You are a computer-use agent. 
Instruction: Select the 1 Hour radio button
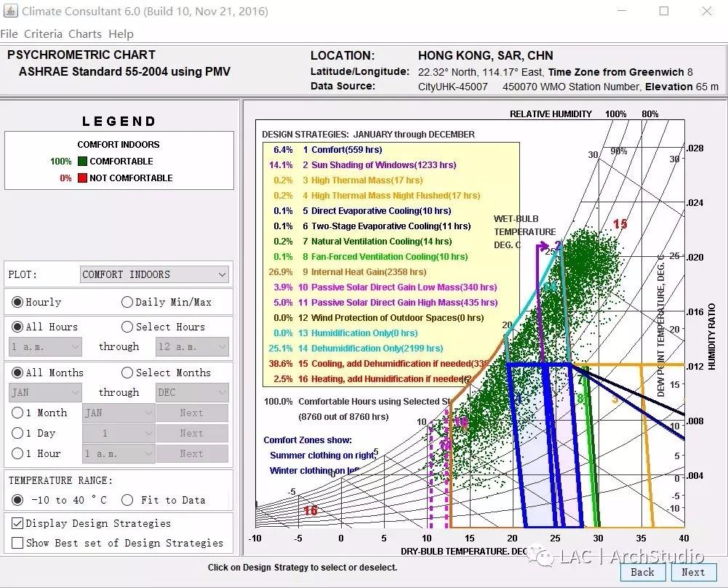[x=17, y=453]
